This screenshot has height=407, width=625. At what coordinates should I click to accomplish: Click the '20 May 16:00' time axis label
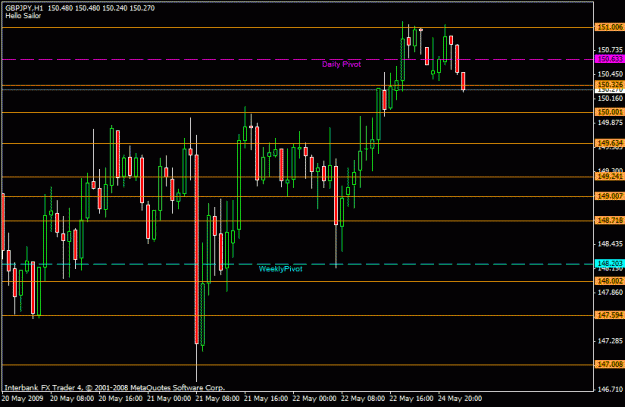click(x=120, y=399)
